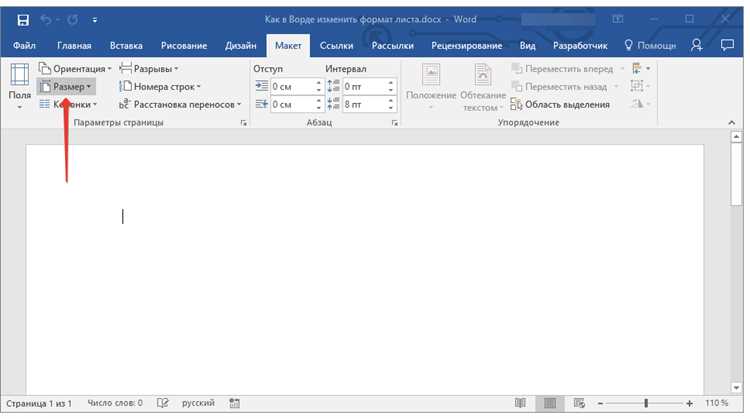750x419 pixels.
Task: Collapse the ribbon with the chevron
Action: coord(731,123)
